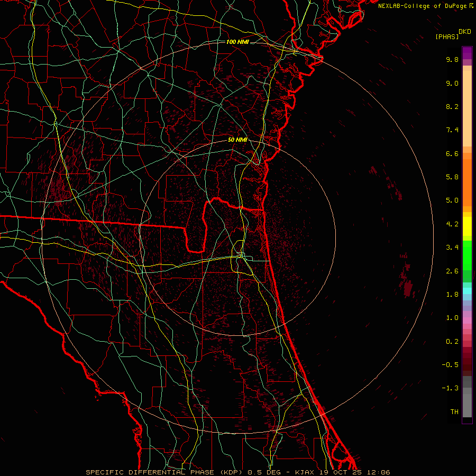Click the 100 NMI range ring label

[x=237, y=42]
